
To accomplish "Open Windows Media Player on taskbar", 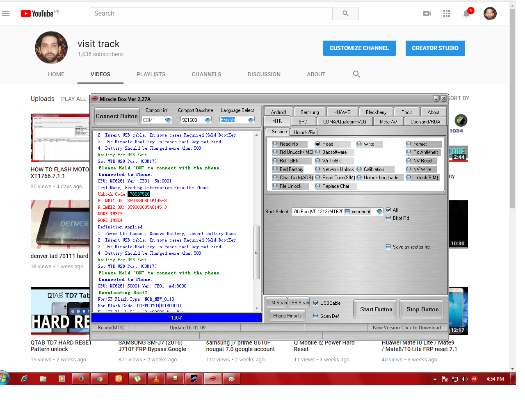I will pos(62,379).
